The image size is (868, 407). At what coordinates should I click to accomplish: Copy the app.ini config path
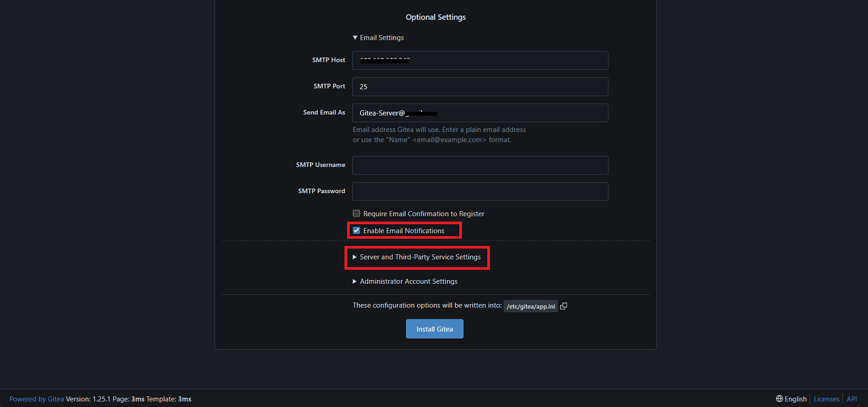(564, 306)
